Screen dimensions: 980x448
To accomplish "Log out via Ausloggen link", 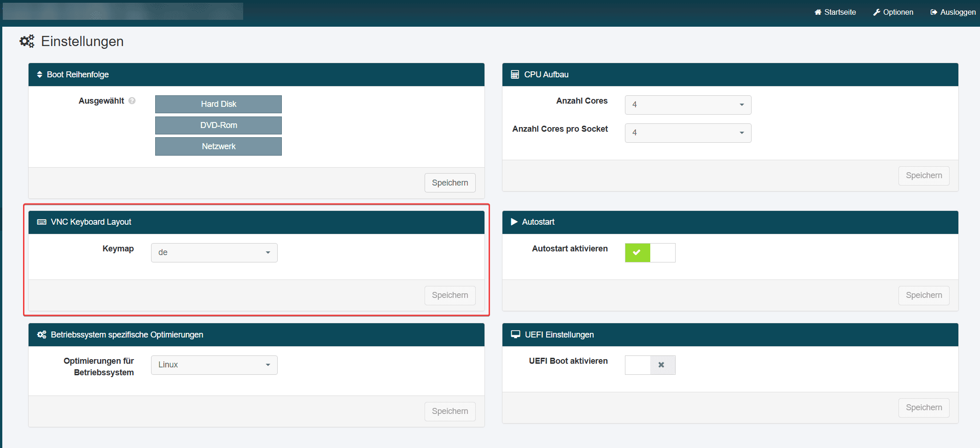I will (x=952, y=12).
